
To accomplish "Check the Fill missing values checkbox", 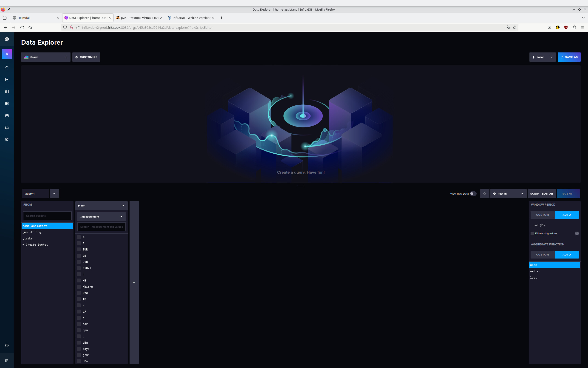I will tap(532, 233).
